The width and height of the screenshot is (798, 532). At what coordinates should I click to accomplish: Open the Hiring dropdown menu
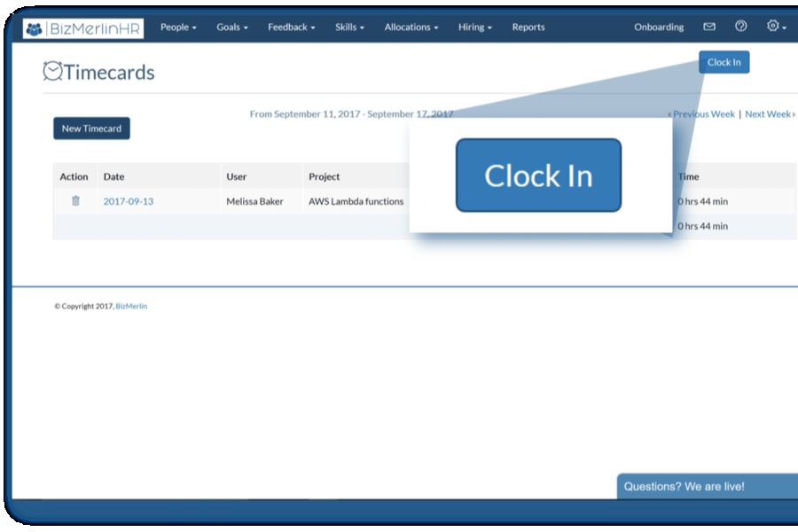tap(476, 27)
